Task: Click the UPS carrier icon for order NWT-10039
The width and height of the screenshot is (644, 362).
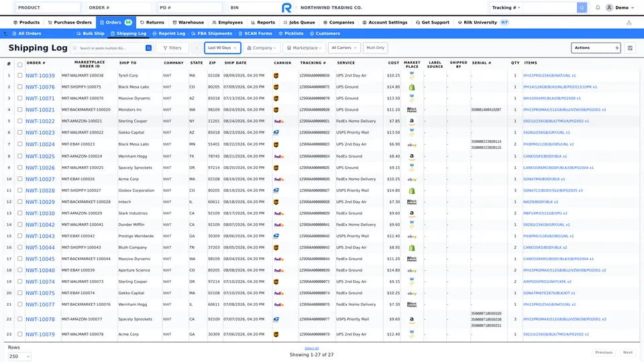Action: coord(276,76)
